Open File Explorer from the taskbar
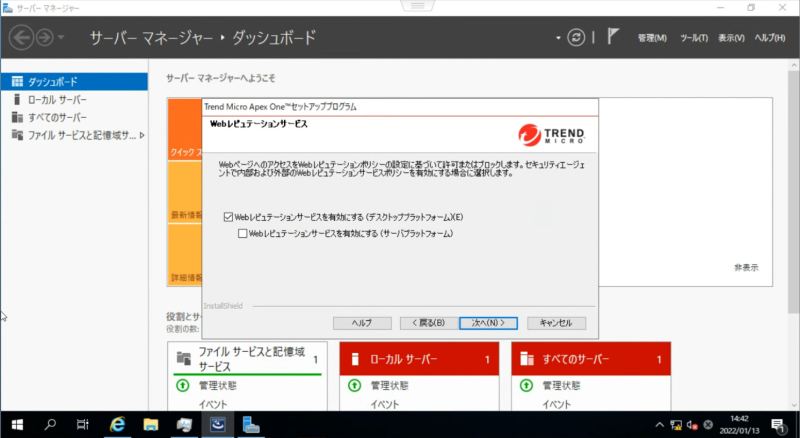 point(151,425)
